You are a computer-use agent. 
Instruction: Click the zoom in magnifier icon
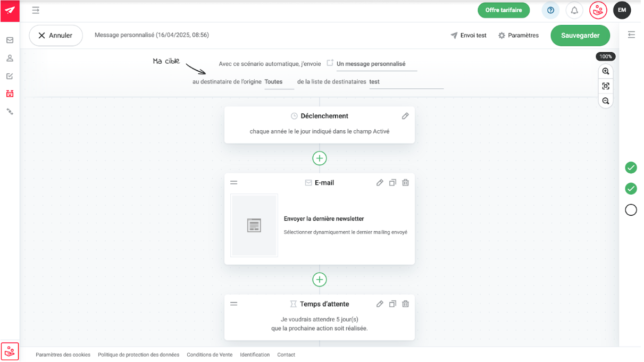coord(606,71)
